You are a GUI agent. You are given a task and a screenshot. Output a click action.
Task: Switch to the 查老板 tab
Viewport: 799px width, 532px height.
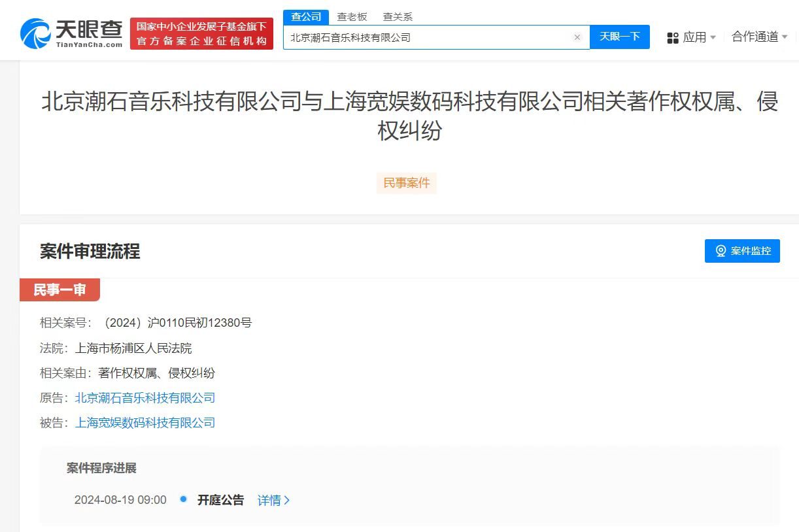[x=350, y=16]
